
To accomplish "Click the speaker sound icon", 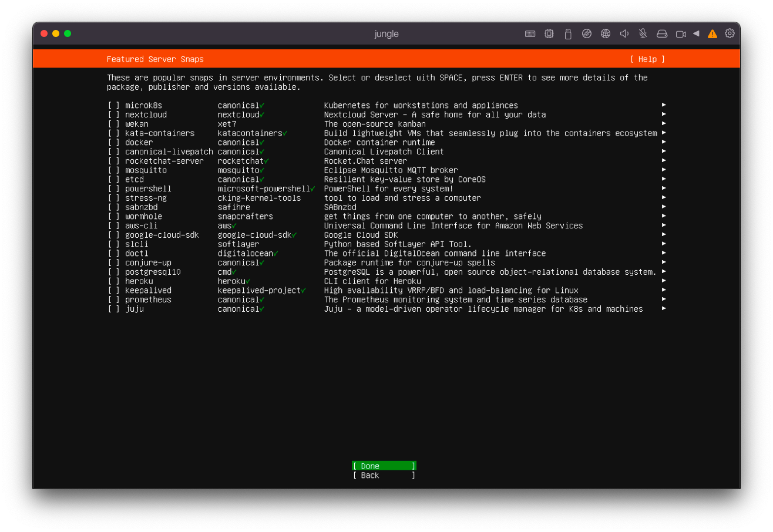I will coord(624,34).
